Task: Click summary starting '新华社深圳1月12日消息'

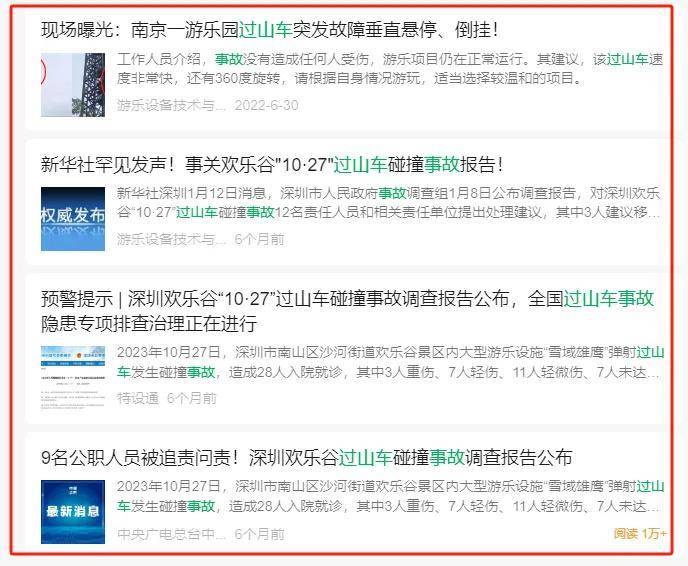Action: [389, 203]
